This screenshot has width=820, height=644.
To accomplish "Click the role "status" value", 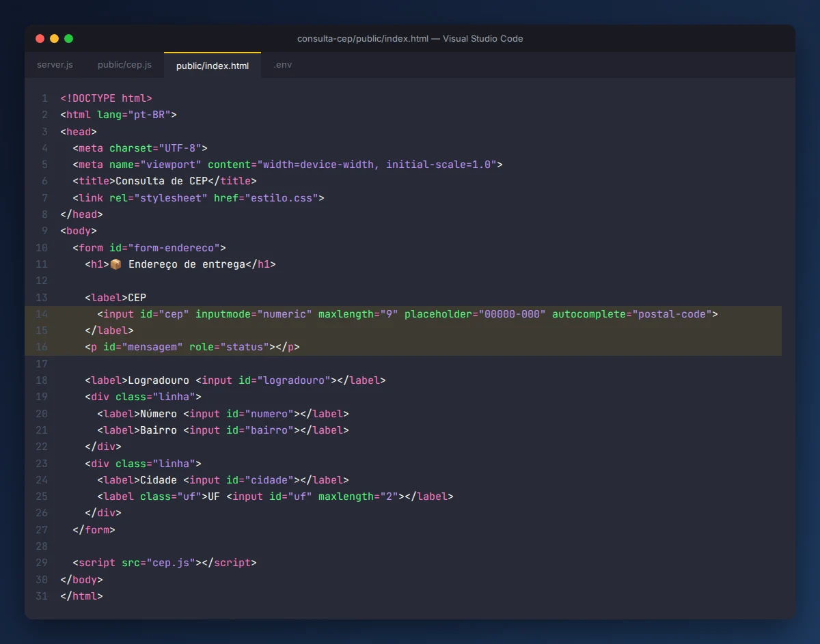I will click(245, 347).
